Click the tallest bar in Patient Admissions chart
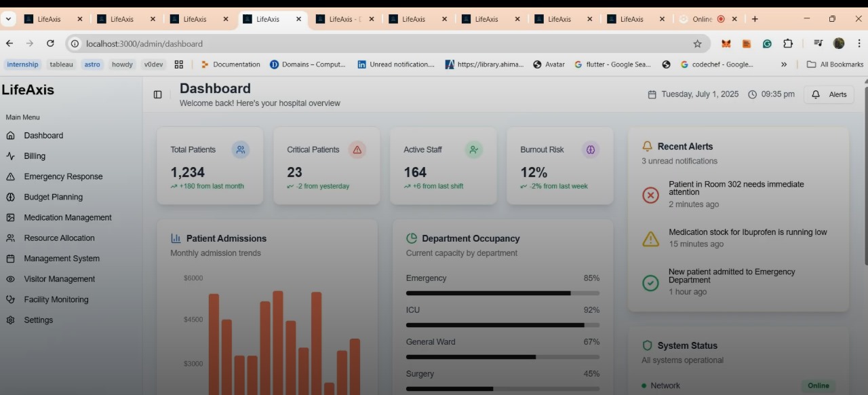Image resolution: width=868 pixels, height=395 pixels. click(278, 343)
